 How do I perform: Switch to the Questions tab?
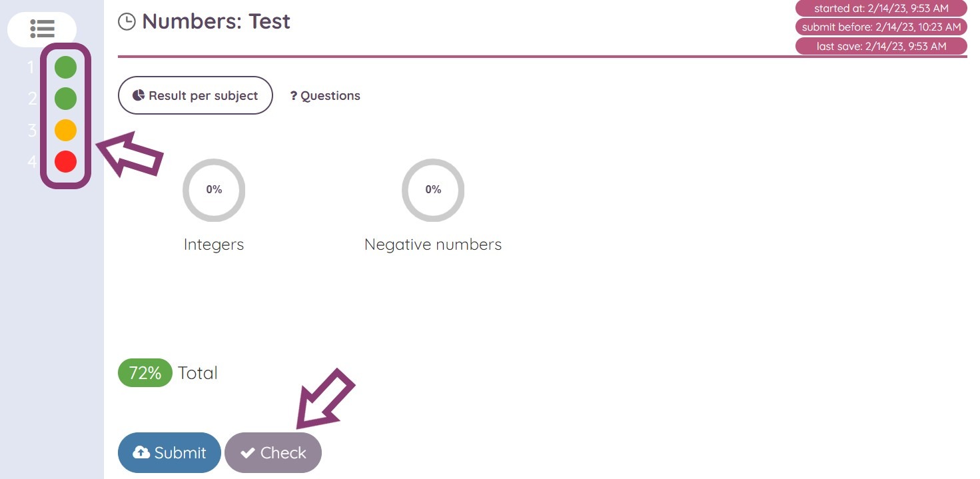click(324, 95)
